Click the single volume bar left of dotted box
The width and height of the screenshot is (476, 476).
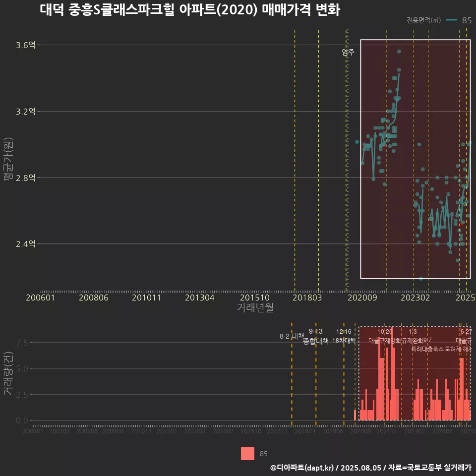tap(355, 416)
